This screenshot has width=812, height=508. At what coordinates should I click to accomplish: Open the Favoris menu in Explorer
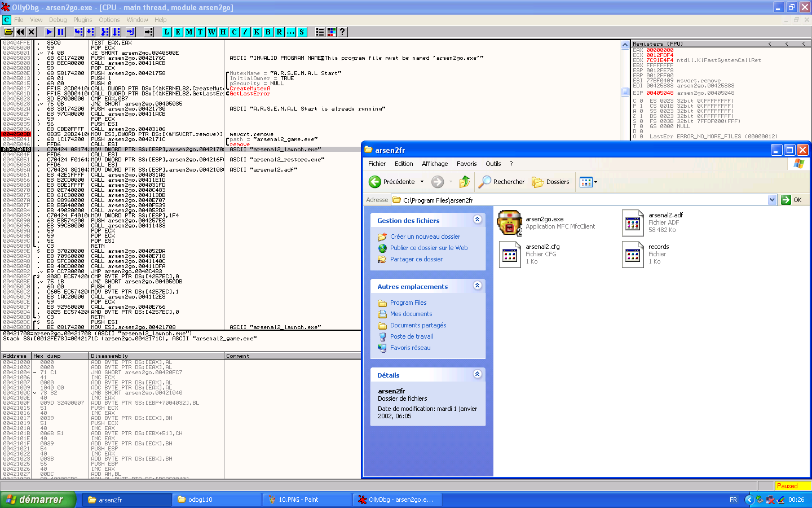pos(466,164)
